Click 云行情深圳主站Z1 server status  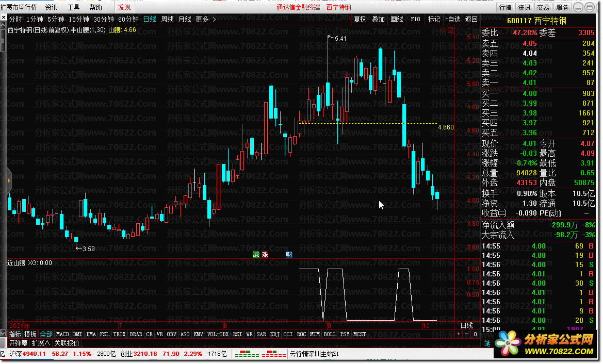(x=314, y=354)
